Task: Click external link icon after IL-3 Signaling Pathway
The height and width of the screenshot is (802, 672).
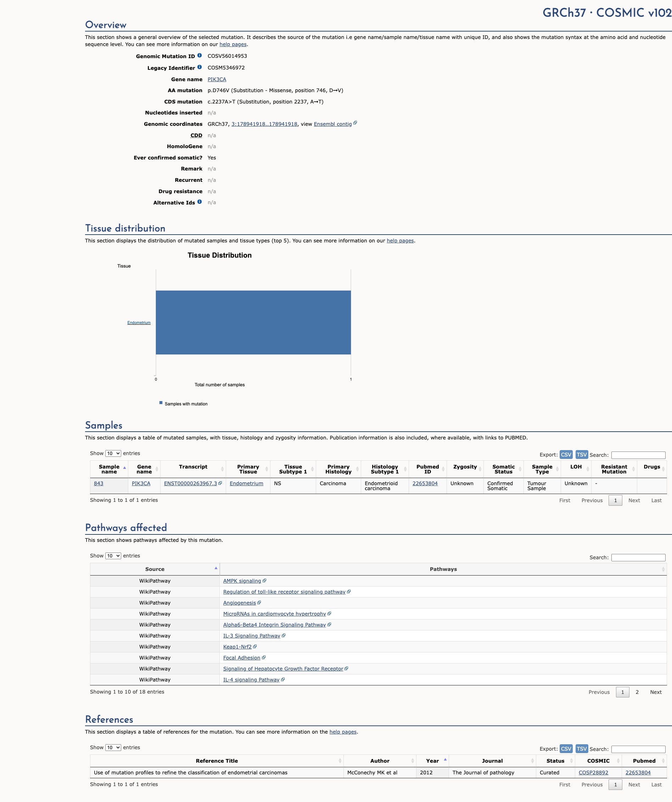Action: pos(284,635)
